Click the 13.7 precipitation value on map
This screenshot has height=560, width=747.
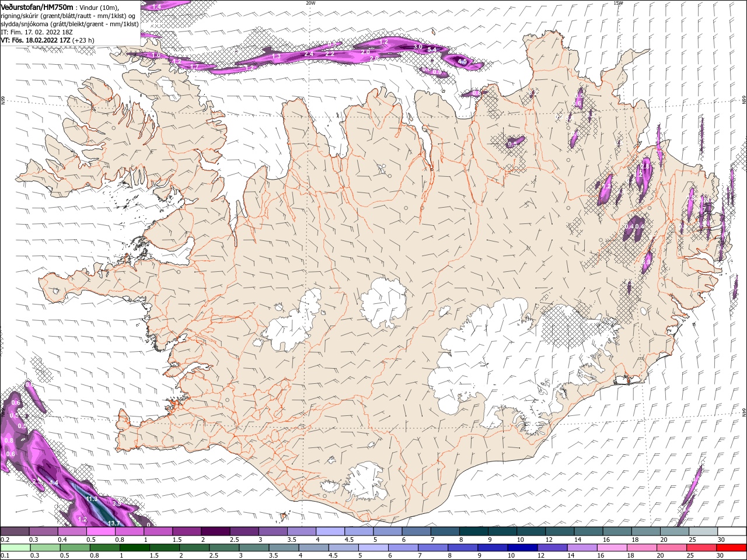(114, 523)
